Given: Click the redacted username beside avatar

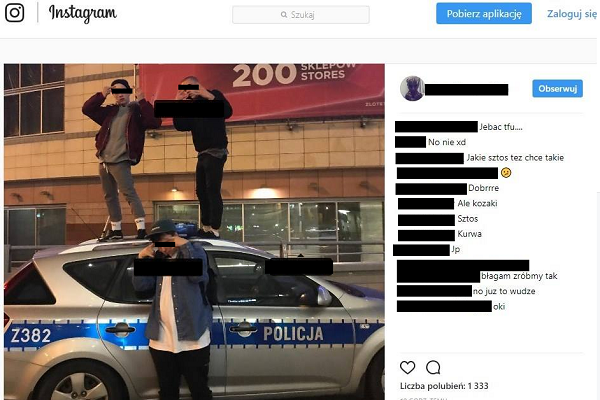Looking at the screenshot, I should 466,90.
